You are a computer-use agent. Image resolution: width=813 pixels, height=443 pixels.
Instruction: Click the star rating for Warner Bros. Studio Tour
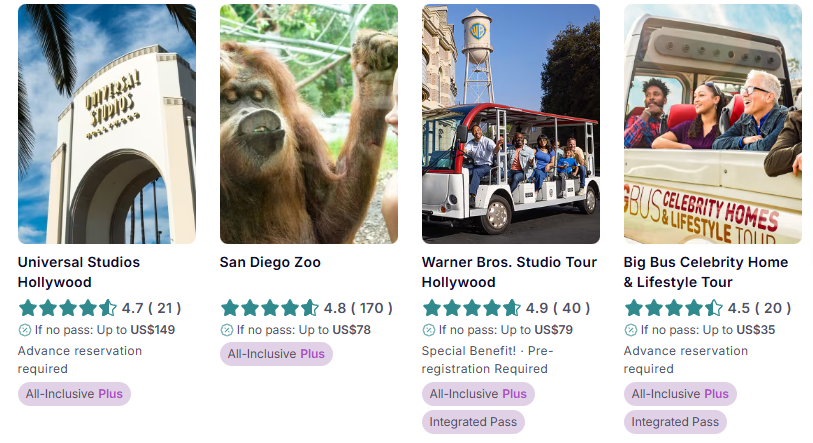(471, 308)
